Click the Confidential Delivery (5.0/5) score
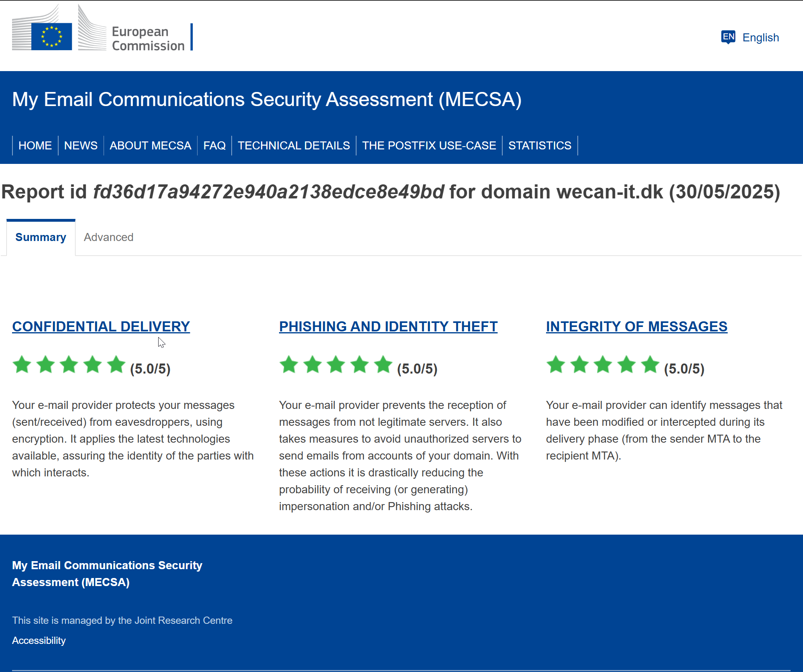Viewport: 803px width, 672px height. [x=150, y=369]
